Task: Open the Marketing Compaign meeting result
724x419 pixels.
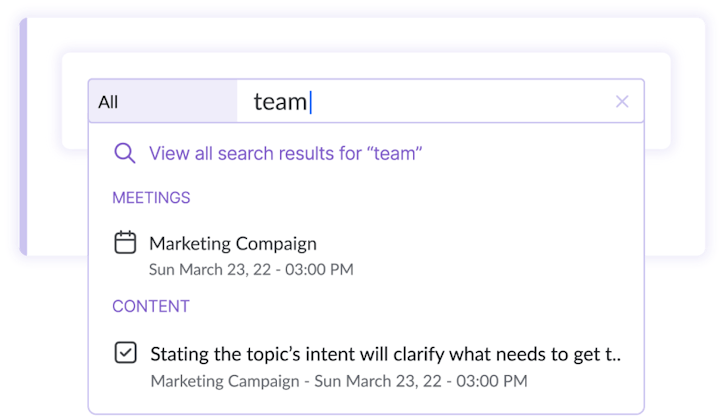Action: coord(233,243)
